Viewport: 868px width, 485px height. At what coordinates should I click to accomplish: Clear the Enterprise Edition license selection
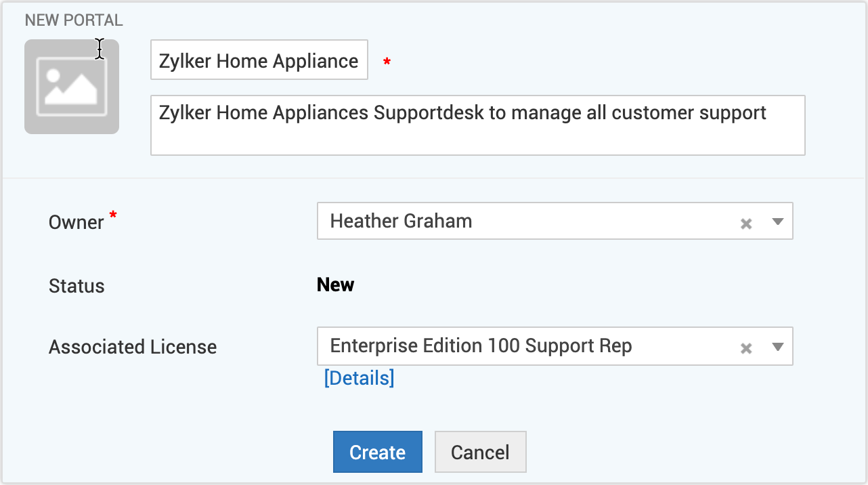click(746, 348)
